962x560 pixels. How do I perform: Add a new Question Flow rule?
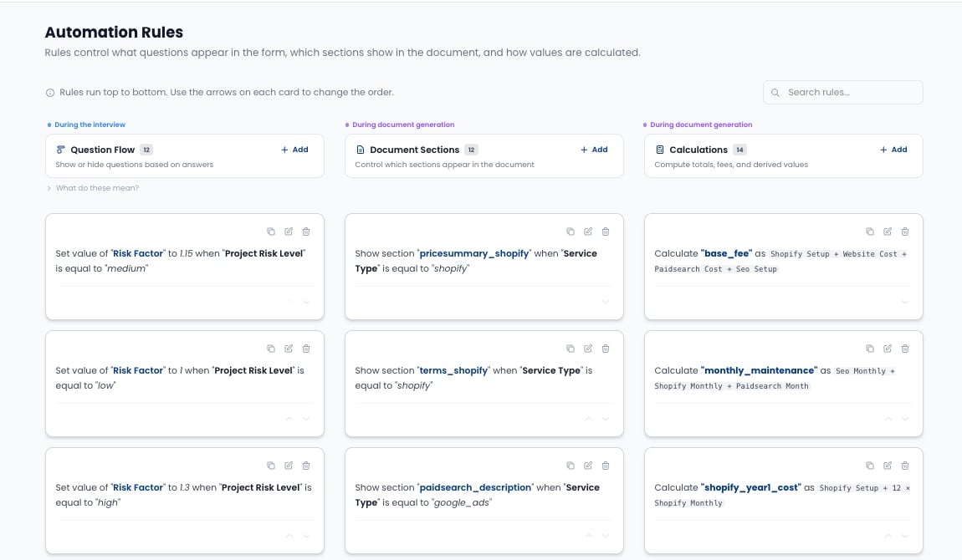[x=294, y=150]
